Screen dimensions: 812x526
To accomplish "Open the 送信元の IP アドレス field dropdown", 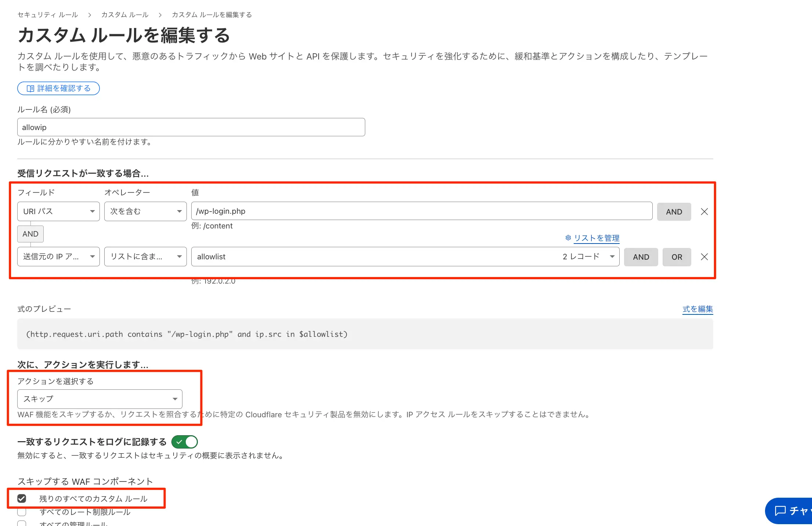I will pos(58,257).
